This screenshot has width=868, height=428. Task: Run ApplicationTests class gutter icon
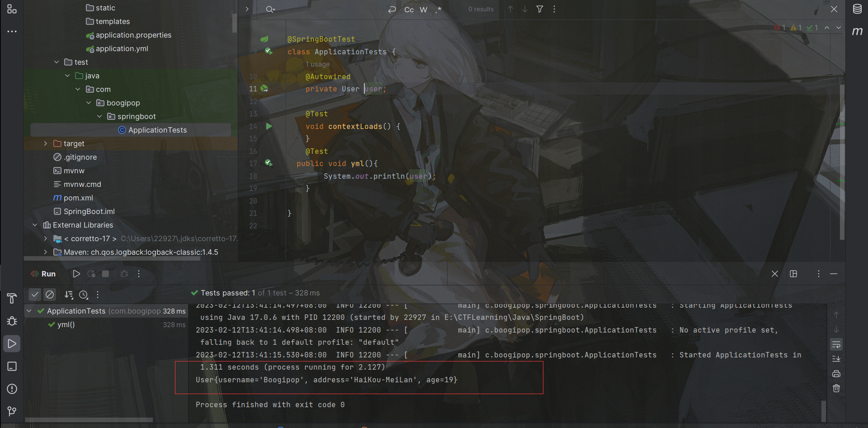click(x=269, y=51)
